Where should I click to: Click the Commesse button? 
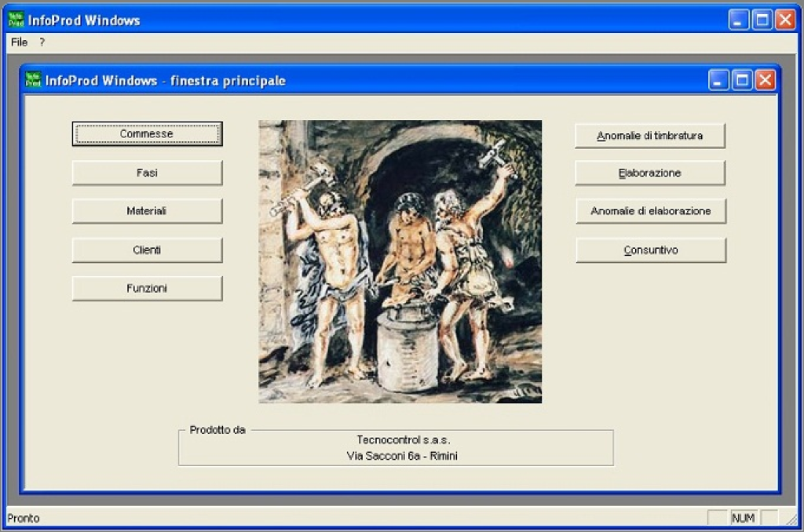147,134
